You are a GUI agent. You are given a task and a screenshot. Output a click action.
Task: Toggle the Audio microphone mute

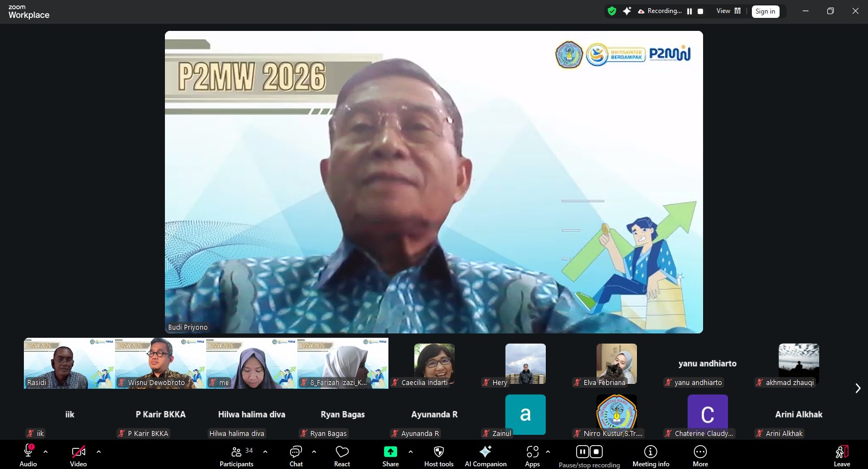28,451
